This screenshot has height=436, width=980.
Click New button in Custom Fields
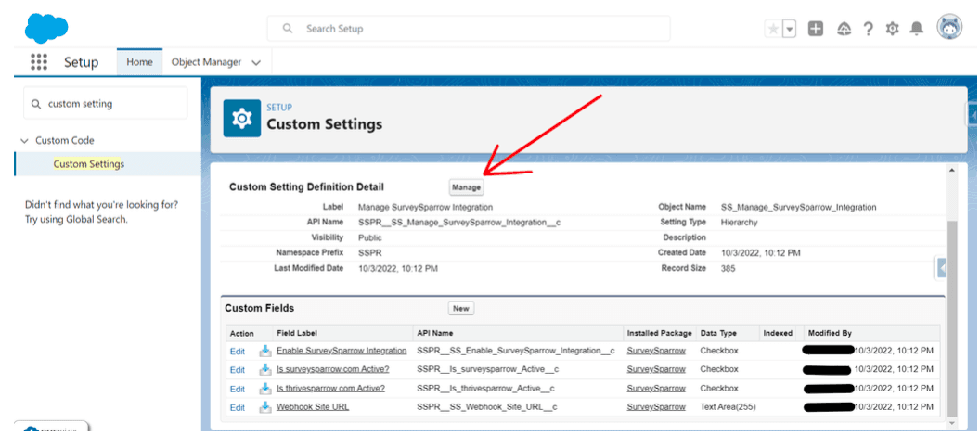[461, 308]
